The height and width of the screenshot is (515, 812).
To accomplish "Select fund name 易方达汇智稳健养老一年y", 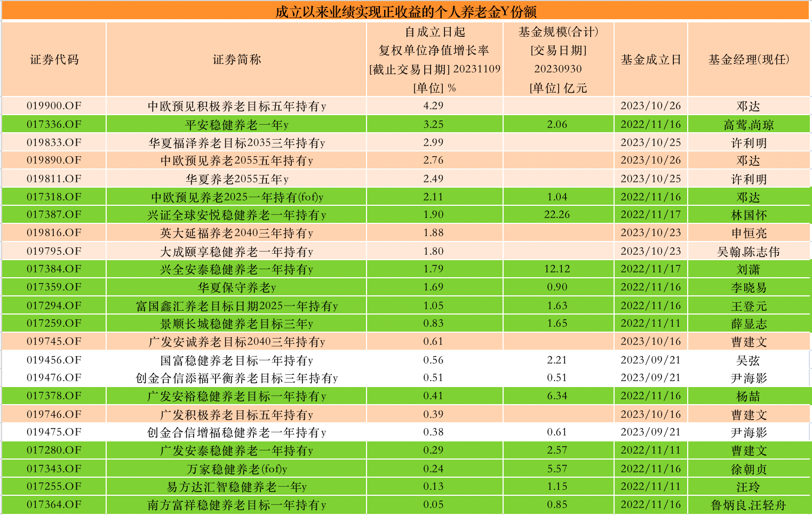I will click(237, 487).
